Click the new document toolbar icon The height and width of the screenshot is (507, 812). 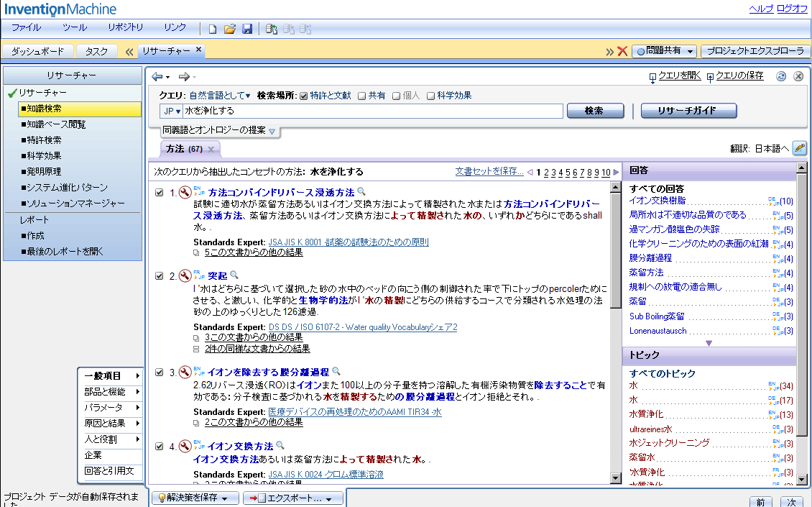point(212,29)
